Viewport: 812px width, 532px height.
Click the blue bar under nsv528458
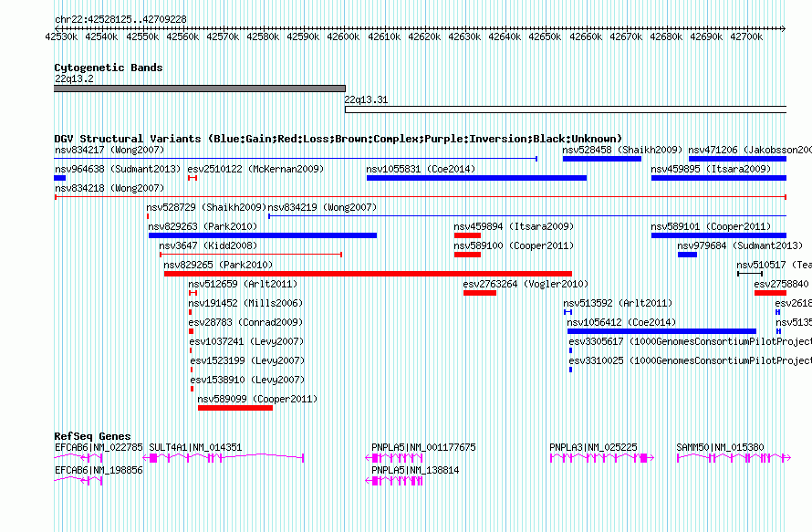tap(602, 159)
